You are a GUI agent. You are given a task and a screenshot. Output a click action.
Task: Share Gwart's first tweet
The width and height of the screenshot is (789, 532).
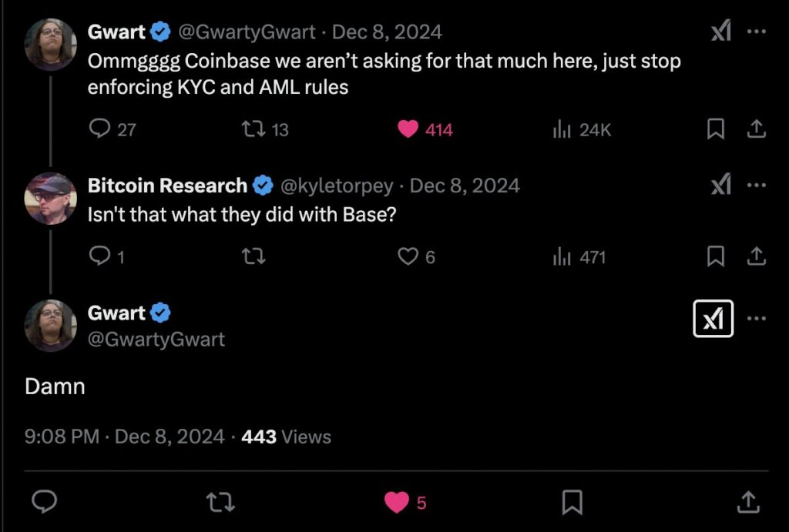(756, 129)
